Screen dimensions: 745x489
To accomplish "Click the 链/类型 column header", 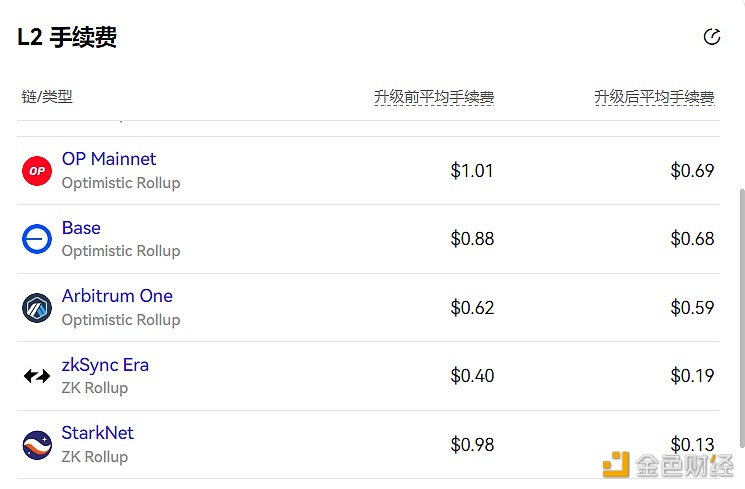I will pos(47,96).
